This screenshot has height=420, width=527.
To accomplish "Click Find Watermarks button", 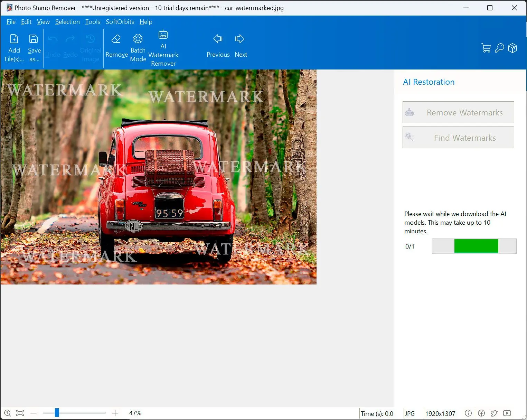I will (x=458, y=138).
